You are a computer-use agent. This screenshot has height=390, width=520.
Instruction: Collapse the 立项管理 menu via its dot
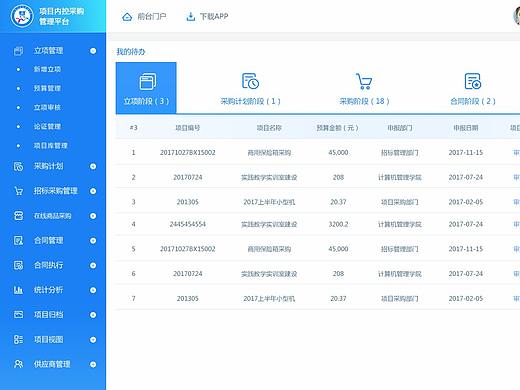[x=93, y=51]
